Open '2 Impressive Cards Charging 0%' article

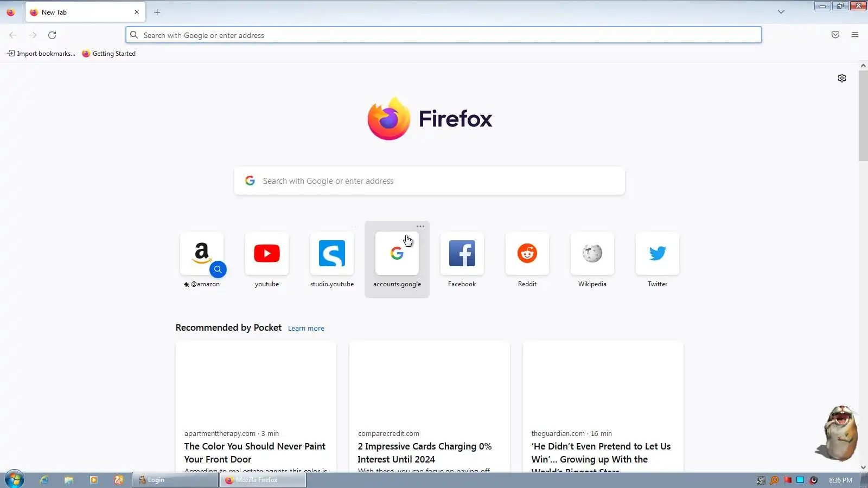(x=425, y=453)
